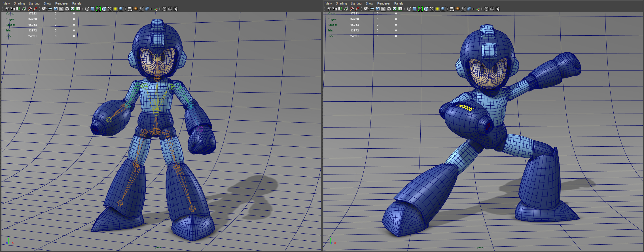Toggle X-Ray mode in left viewport toolbar
644x252 pixels.
coord(164,9)
